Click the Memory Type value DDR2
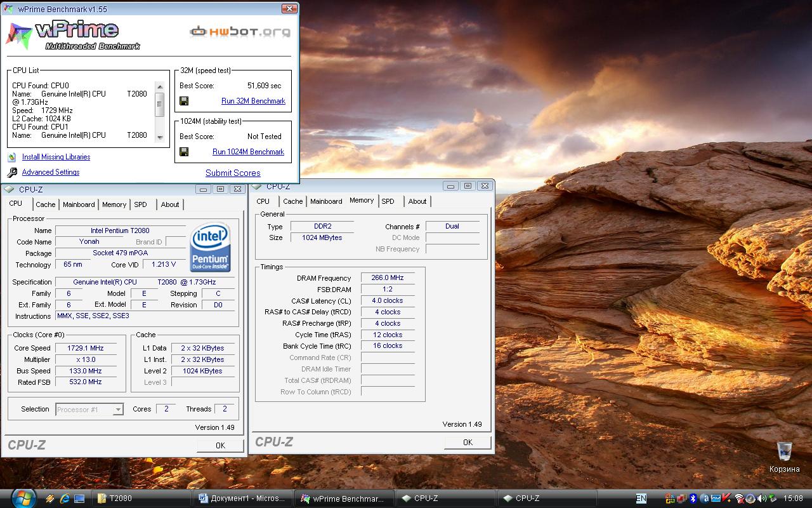 coord(322,226)
